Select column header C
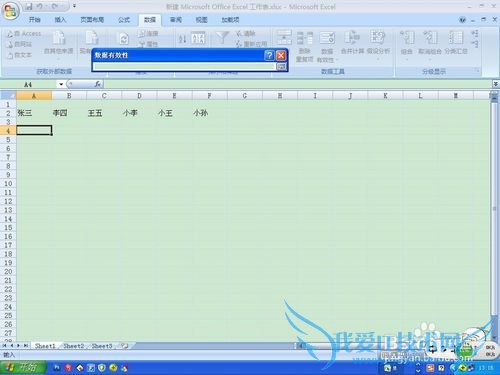Screen dimensions: 500x375 coord(104,96)
